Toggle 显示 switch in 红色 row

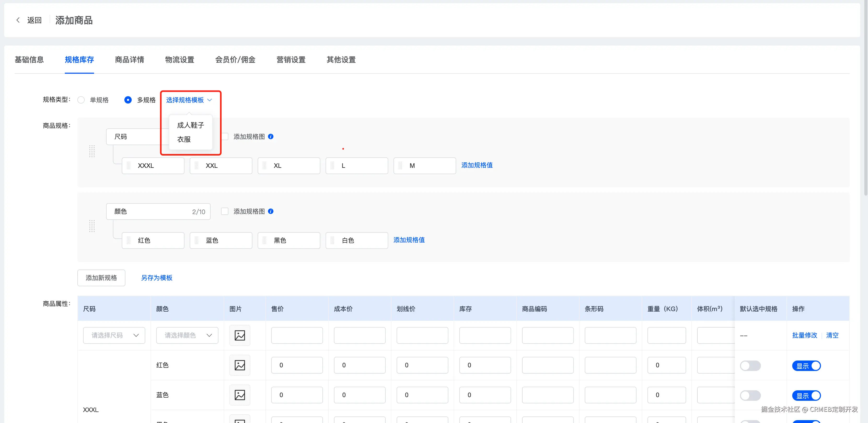point(806,366)
